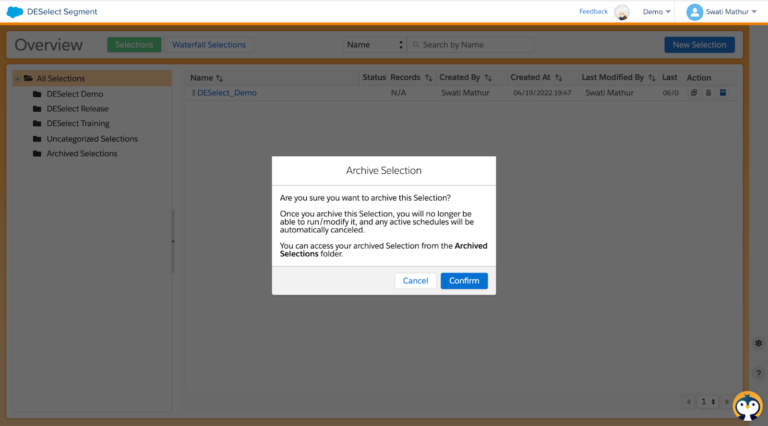
Task: Expand the Swati Mathur user menu arrow
Action: click(754, 12)
